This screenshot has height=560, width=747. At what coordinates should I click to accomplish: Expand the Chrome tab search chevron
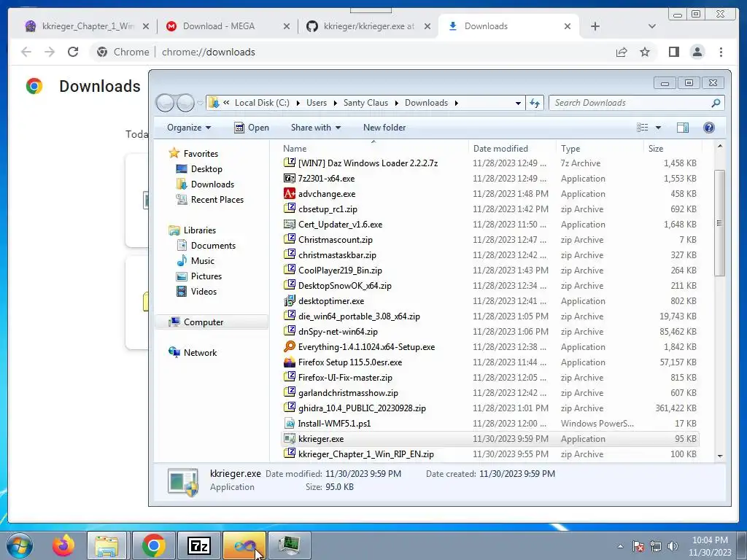pyautogui.click(x=652, y=26)
